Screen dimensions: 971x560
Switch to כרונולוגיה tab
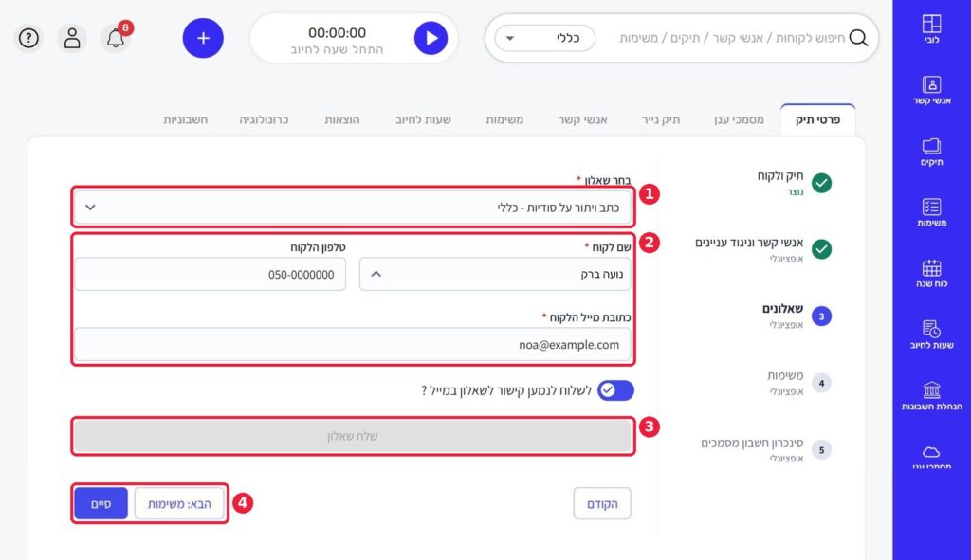pos(264,120)
